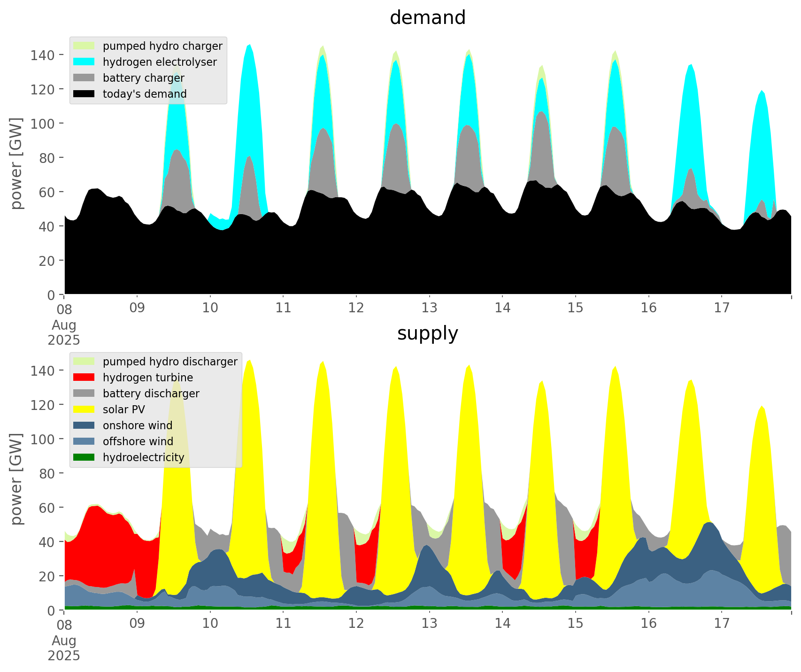801x672 pixels.
Task: Click the yellow solar PV legend swatch
Action: click(84, 409)
